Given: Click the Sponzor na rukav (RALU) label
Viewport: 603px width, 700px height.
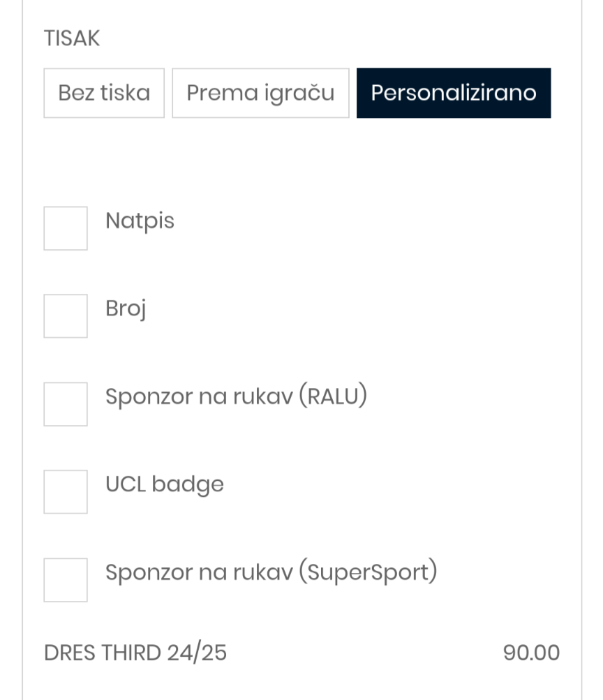Looking at the screenshot, I should (236, 396).
